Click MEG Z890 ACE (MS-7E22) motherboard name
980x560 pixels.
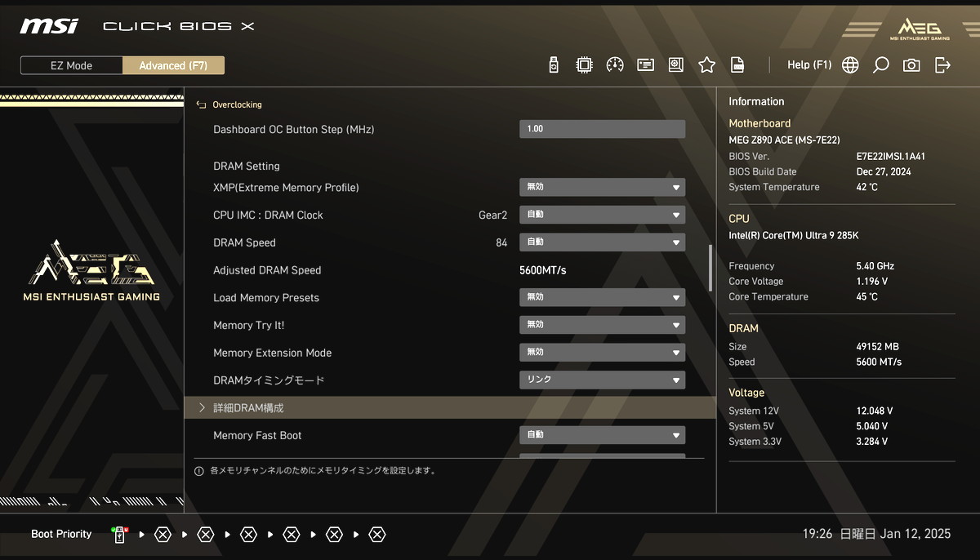[784, 140]
